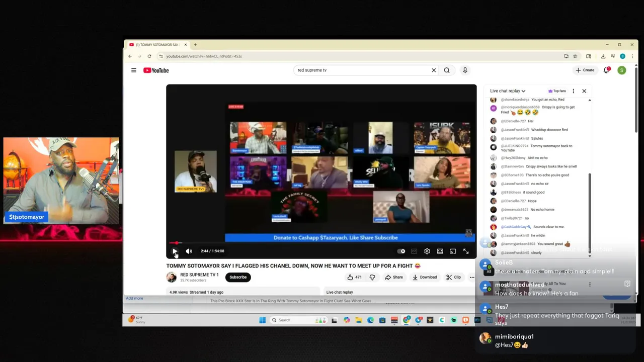
Task: Dislike the video thumbs down
Action: click(372, 277)
